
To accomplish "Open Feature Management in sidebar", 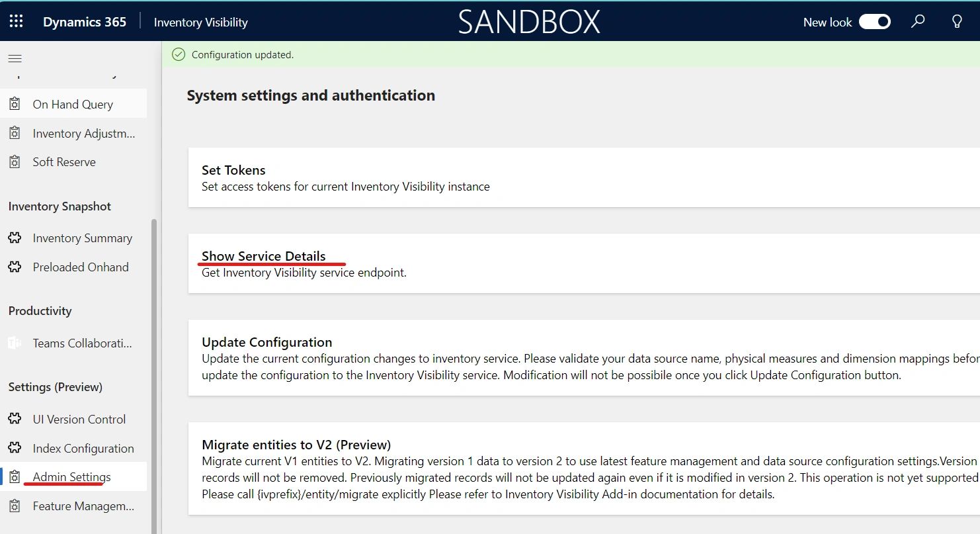I will pos(83,506).
